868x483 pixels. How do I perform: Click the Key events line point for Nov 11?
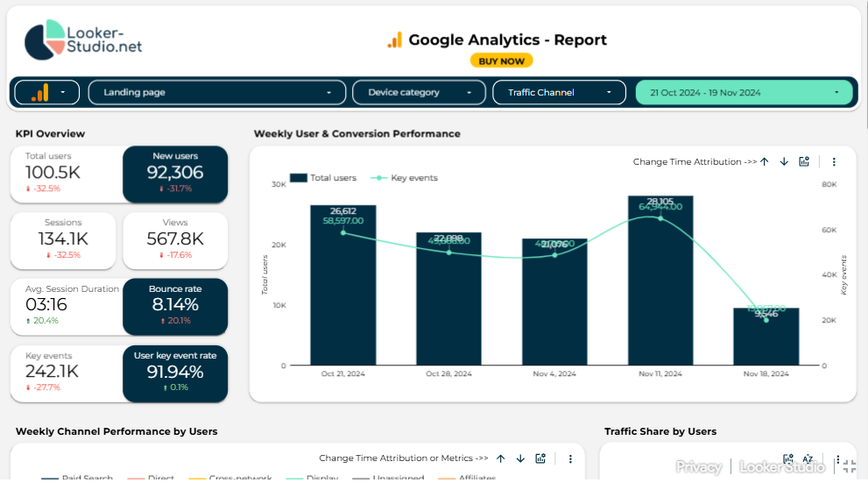[x=660, y=218]
